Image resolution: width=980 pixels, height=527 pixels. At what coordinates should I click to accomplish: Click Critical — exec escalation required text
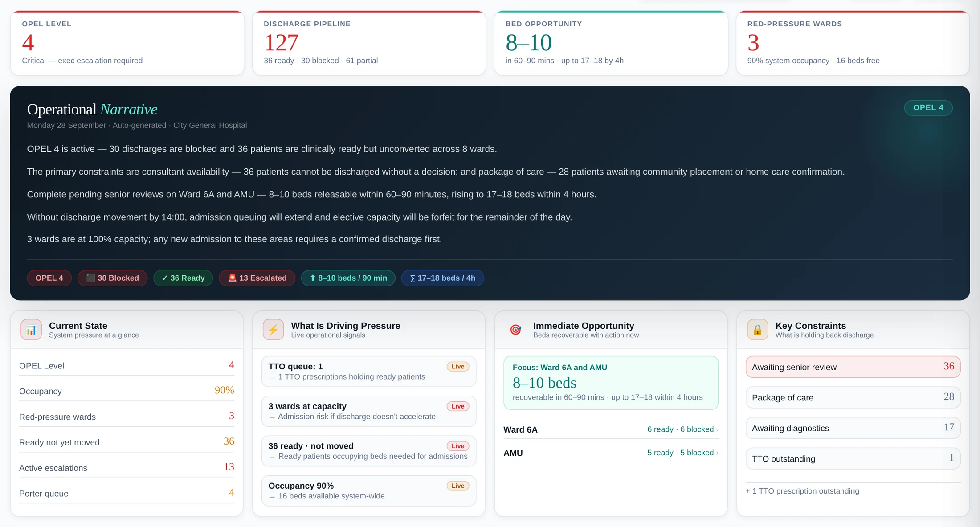pyautogui.click(x=82, y=61)
